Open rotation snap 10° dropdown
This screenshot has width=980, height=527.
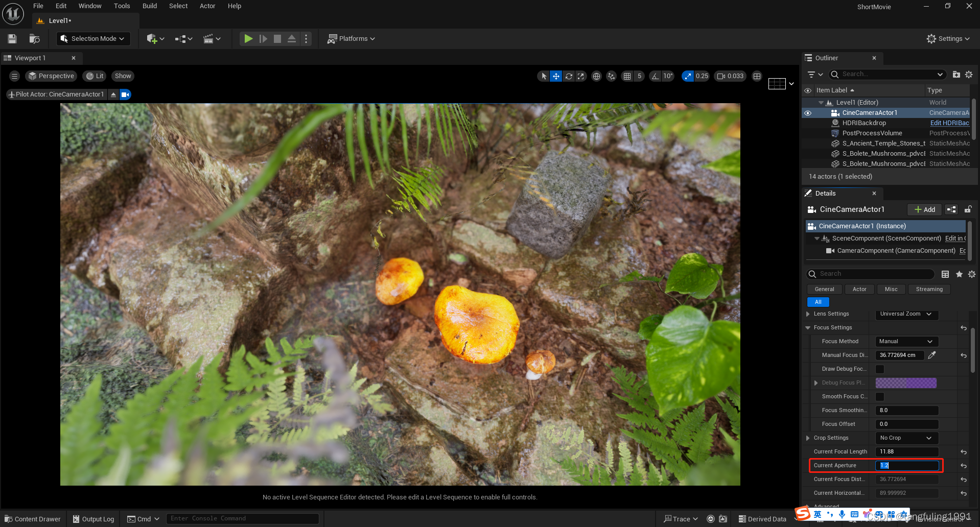click(668, 76)
